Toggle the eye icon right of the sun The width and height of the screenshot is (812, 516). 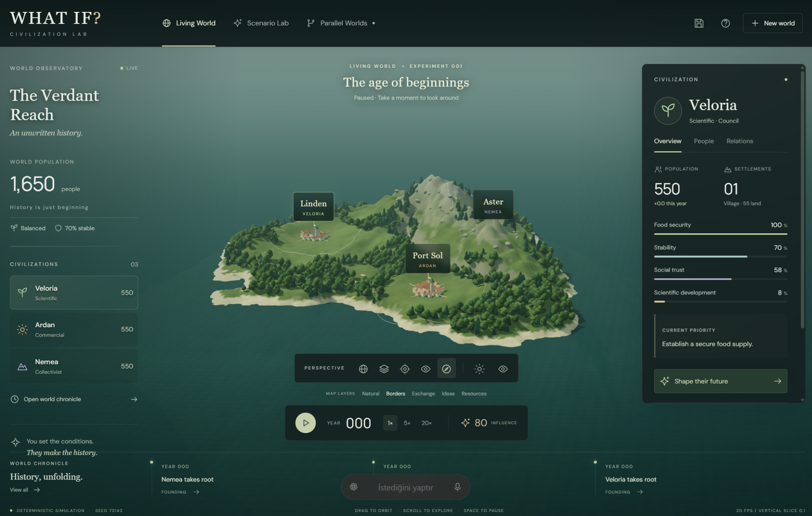coord(503,369)
